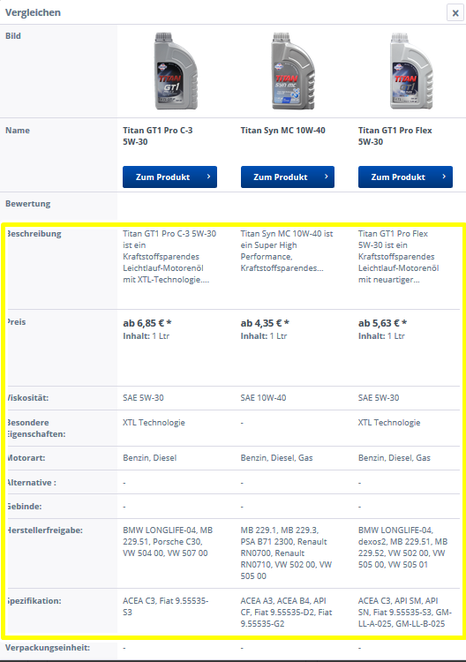
Task: Click the Verpackungseinheit row label
Action: 47,648
